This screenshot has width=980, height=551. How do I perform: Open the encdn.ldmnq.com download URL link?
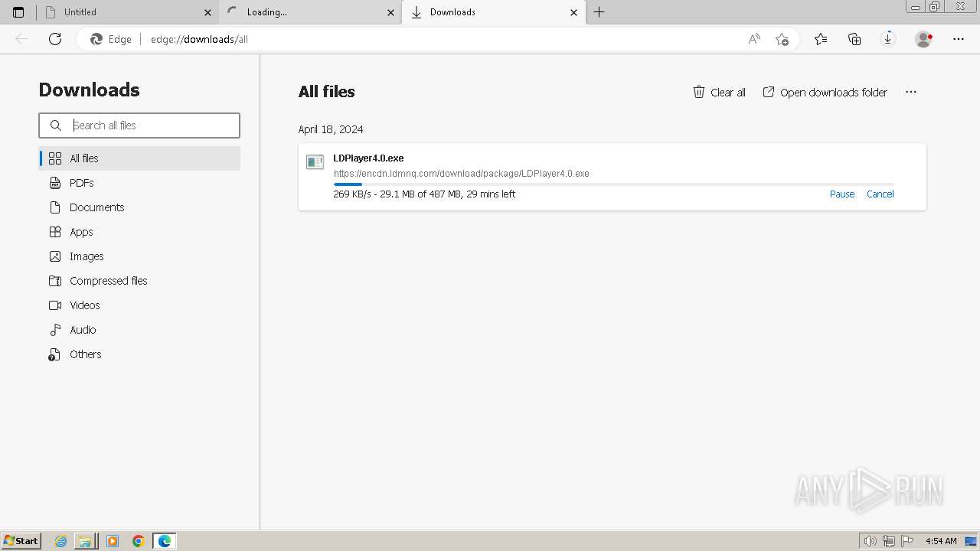coord(462,174)
